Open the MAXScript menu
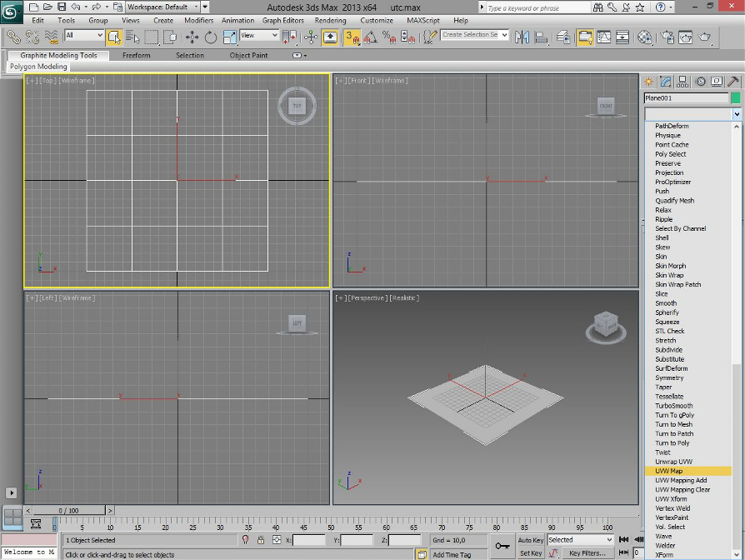The height and width of the screenshot is (560, 745). click(x=422, y=21)
